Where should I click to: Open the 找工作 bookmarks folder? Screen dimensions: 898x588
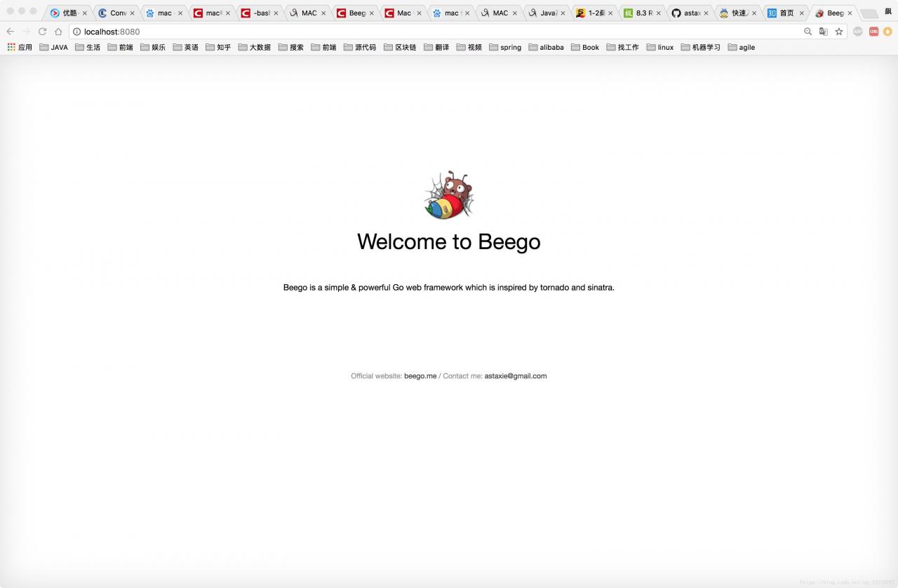pyautogui.click(x=623, y=47)
